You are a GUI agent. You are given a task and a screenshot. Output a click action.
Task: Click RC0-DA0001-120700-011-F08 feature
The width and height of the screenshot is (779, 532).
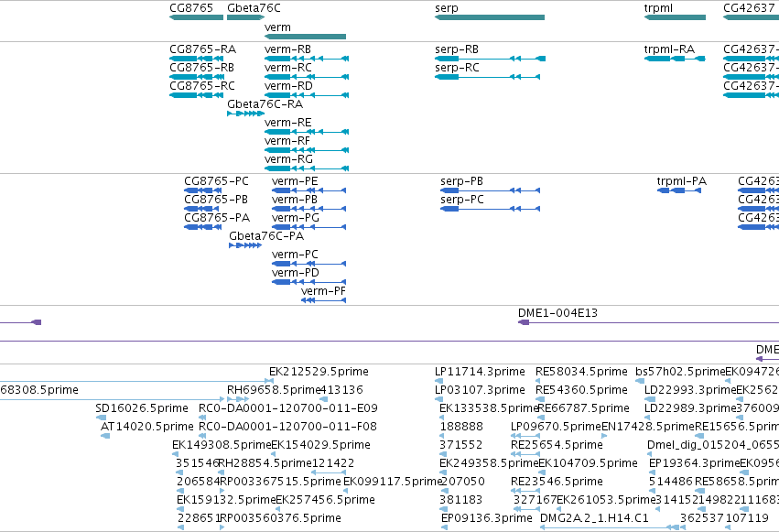click(201, 436)
